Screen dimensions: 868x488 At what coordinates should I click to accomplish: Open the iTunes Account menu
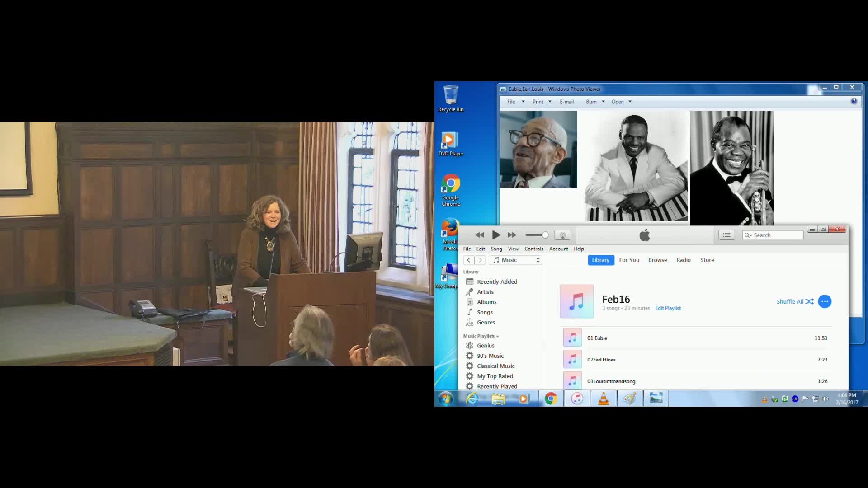pos(558,249)
